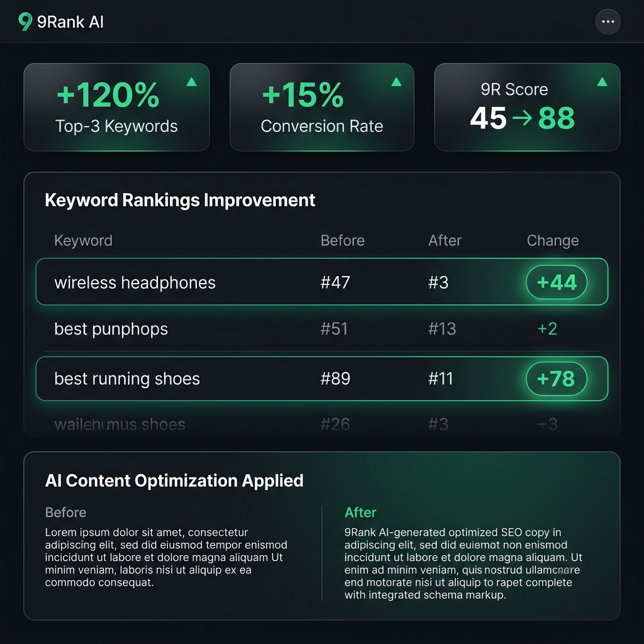Select the best punphops keyword
Screen dimensions: 644x644
[x=111, y=330]
